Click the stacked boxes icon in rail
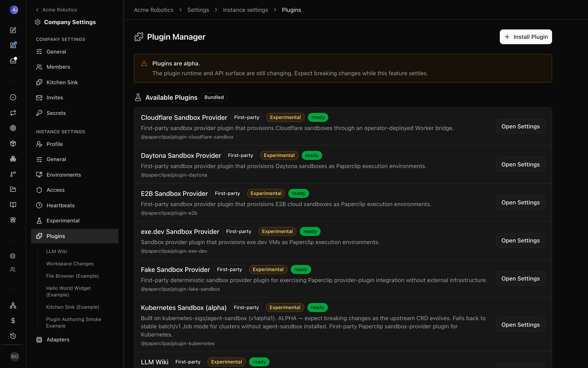The height and width of the screenshot is (368, 588). pos(13,159)
